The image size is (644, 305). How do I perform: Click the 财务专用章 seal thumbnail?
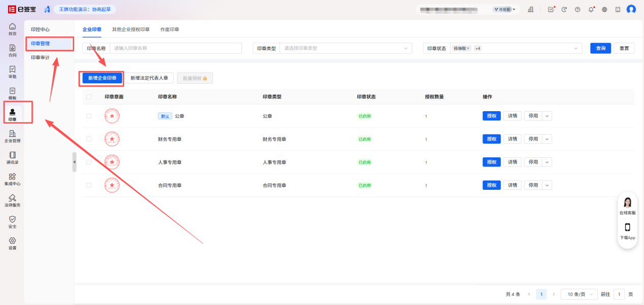pyautogui.click(x=112, y=139)
